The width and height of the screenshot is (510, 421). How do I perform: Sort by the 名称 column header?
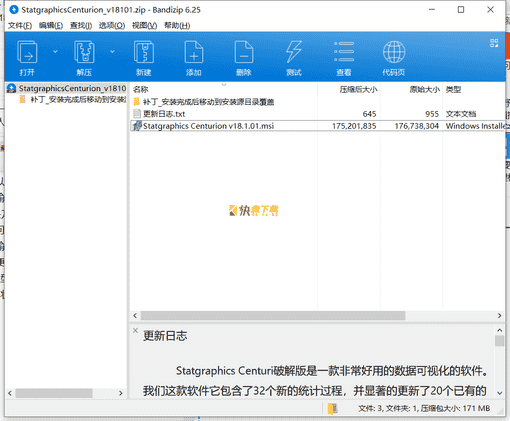pyautogui.click(x=141, y=89)
